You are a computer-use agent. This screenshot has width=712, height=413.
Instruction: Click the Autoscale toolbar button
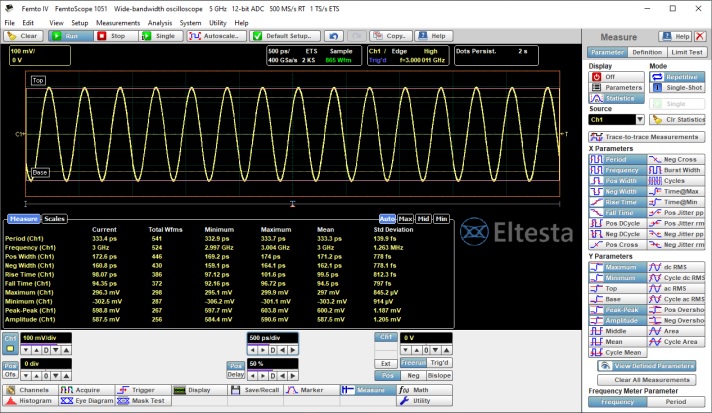(215, 35)
